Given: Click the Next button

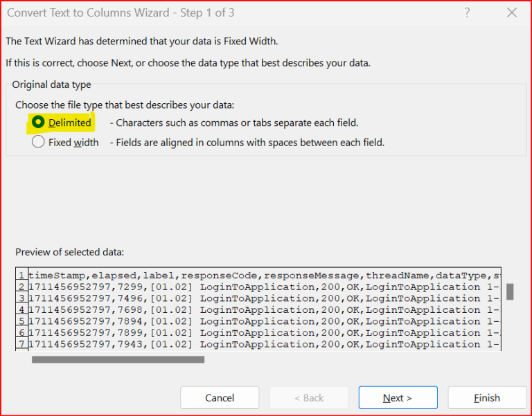Looking at the screenshot, I should click(x=398, y=398).
